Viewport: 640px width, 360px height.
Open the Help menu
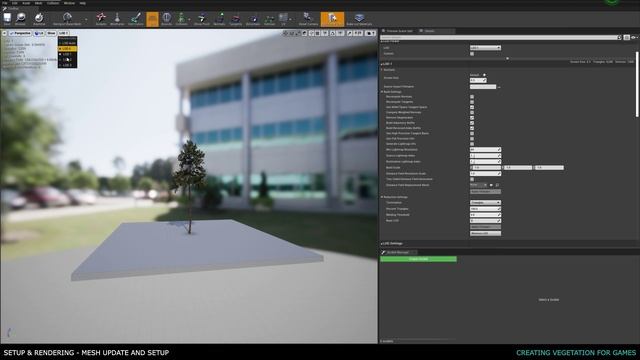(x=82, y=3)
